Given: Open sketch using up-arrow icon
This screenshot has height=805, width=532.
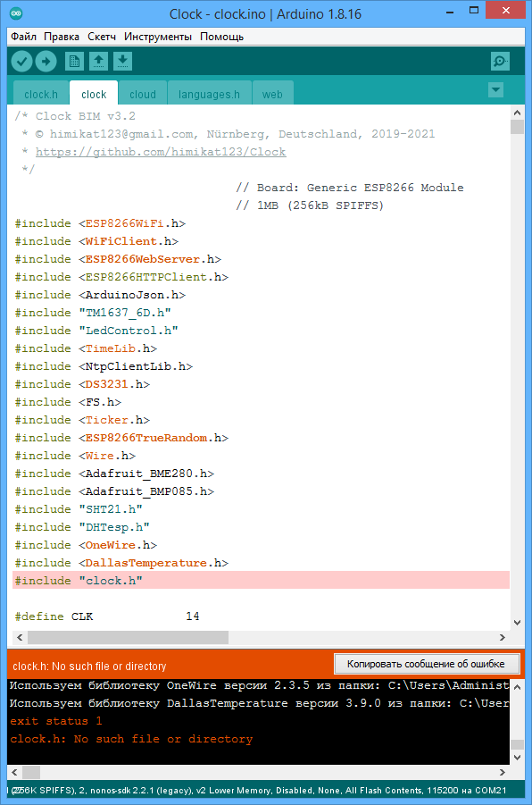Looking at the screenshot, I should point(98,62).
